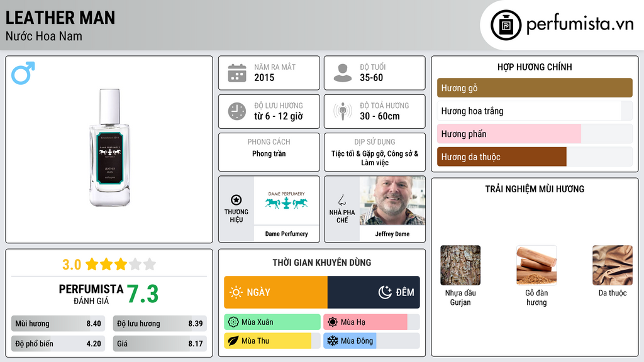Click the male gender symbol icon
Viewport: 644px width, 362px height.
pos(23,73)
